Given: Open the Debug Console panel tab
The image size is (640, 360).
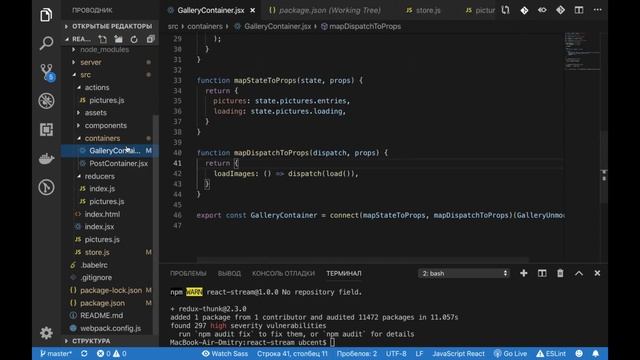Looking at the screenshot, I should (x=283, y=273).
